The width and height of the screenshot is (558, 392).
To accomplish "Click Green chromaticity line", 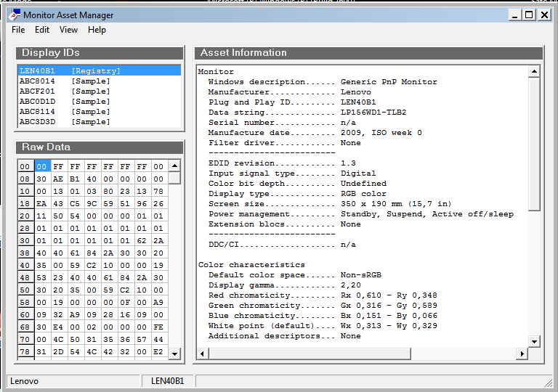I will tap(323, 306).
